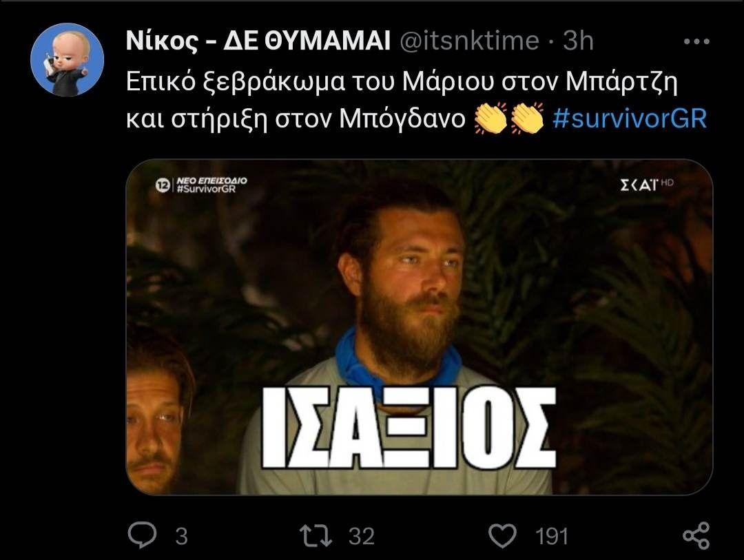Image resolution: width=744 pixels, height=560 pixels.
Task: Click the reply count number 3
Action: tap(182, 537)
